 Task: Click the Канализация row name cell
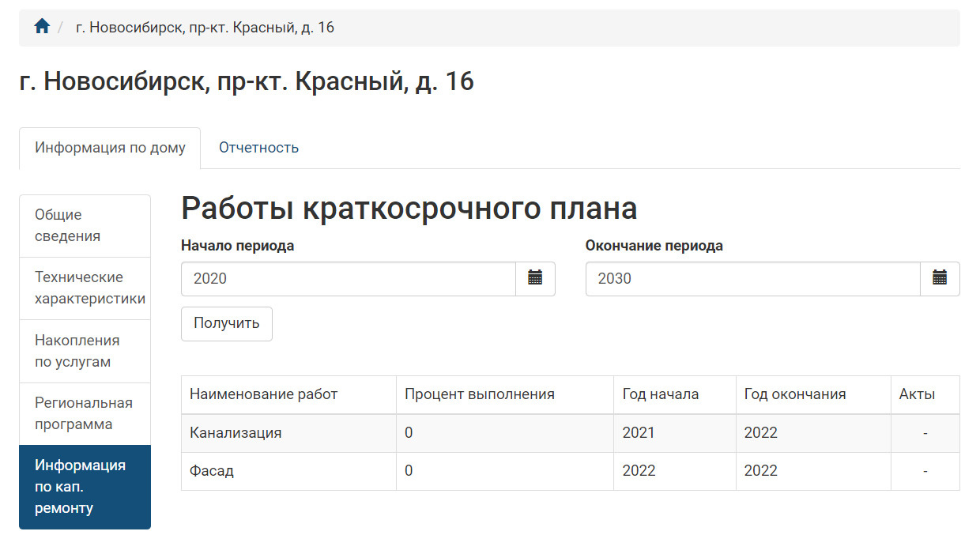[236, 433]
